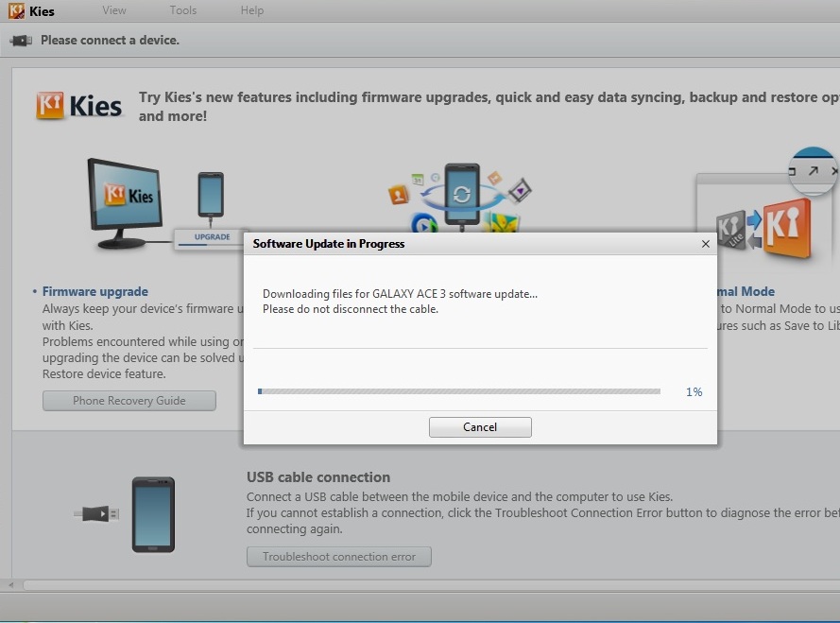Image resolution: width=840 pixels, height=623 pixels.
Task: Click the USB cable connection heading
Action: click(x=318, y=477)
